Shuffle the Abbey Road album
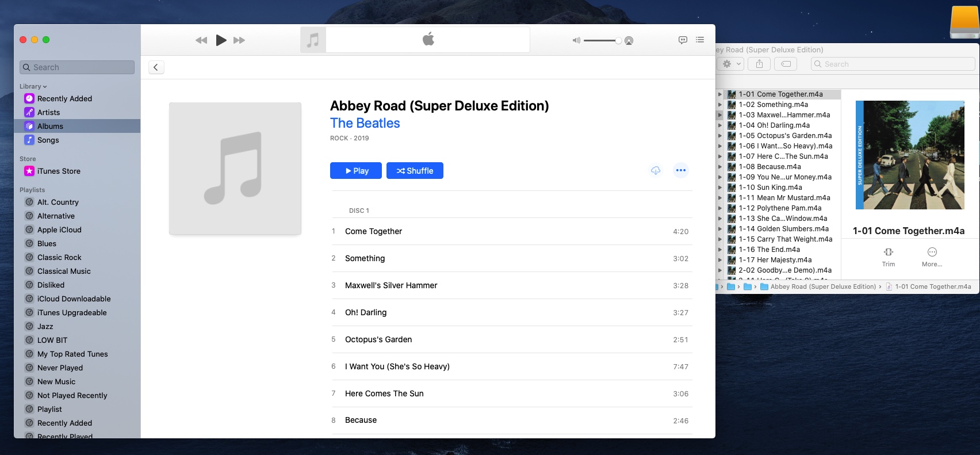Viewport: 980px width, 455px height. point(415,171)
